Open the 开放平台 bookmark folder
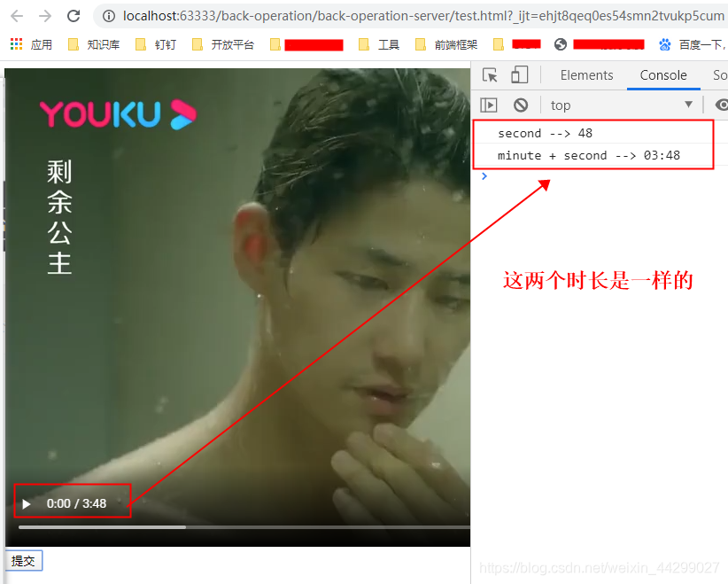 [x=223, y=44]
